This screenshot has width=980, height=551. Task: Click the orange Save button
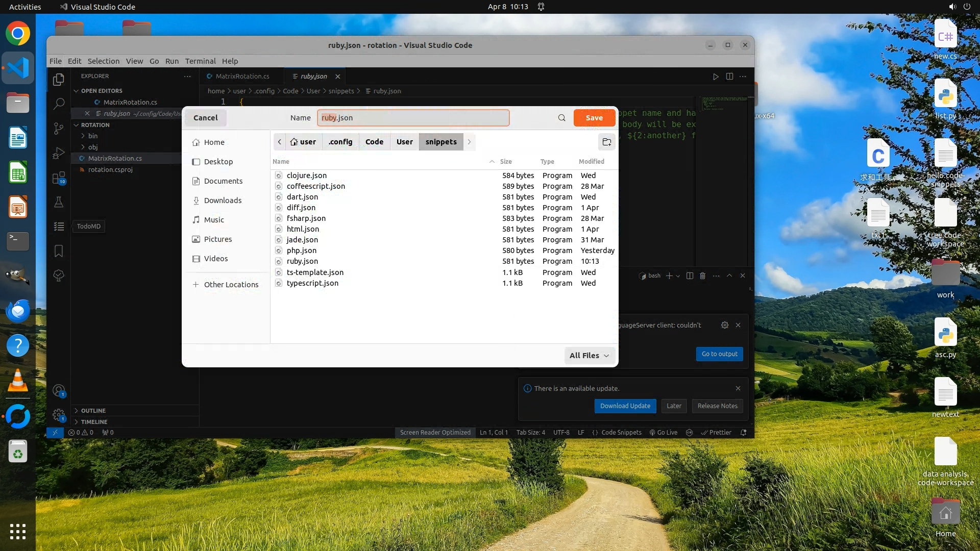(x=594, y=118)
